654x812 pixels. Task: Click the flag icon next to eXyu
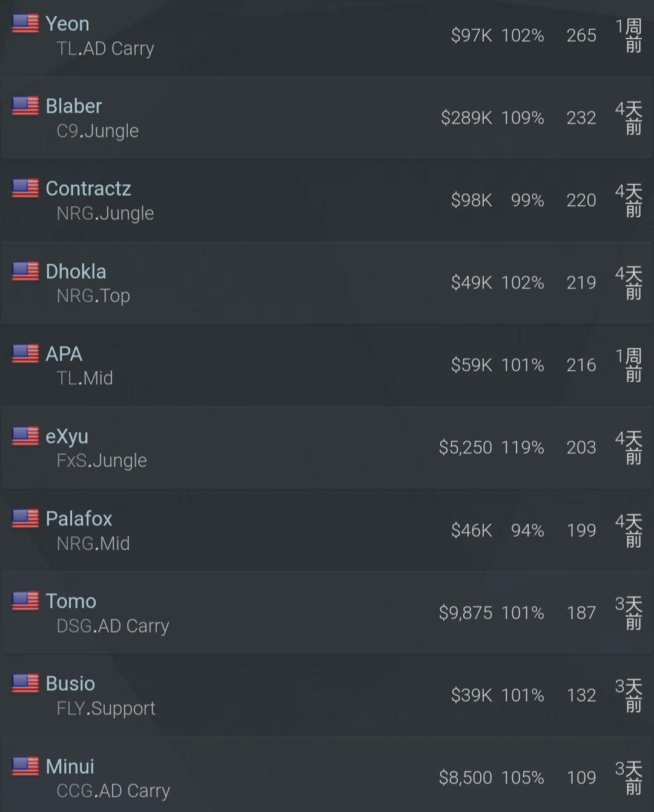25,436
